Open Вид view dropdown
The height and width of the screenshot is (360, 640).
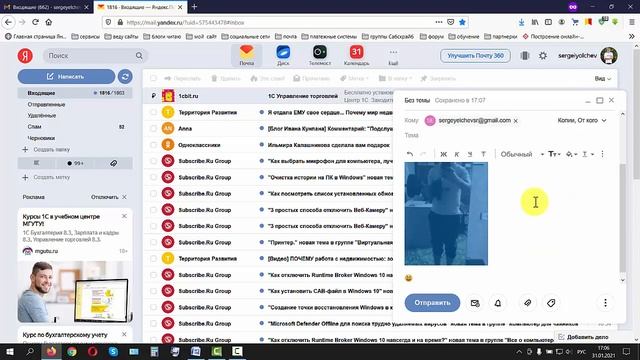(602, 78)
